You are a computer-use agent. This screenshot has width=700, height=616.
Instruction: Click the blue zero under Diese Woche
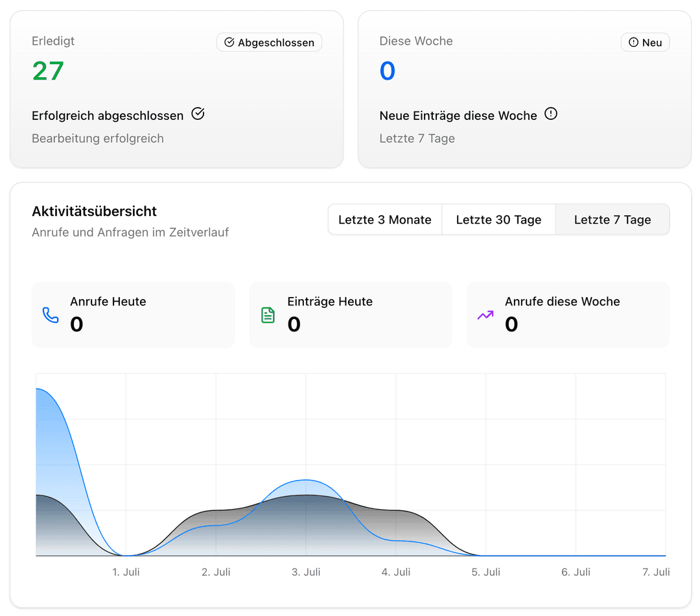pos(388,71)
